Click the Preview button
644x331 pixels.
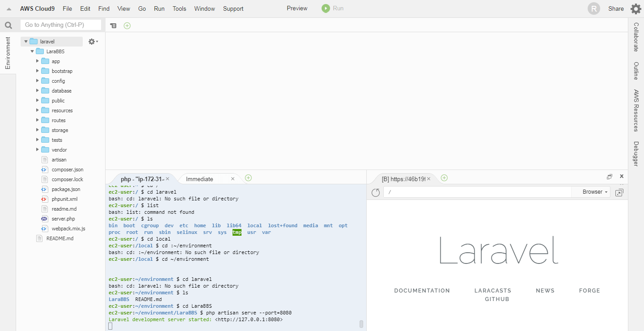point(297,8)
